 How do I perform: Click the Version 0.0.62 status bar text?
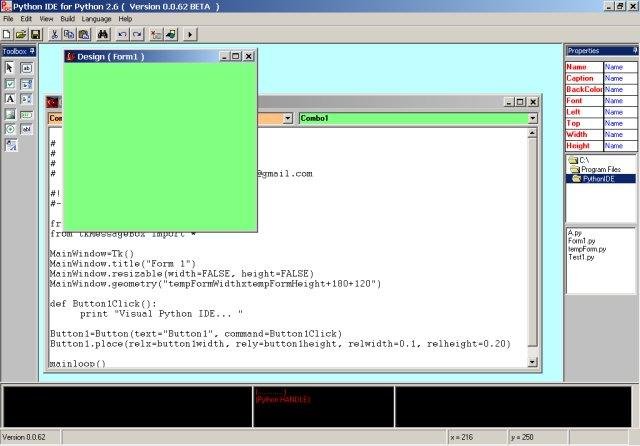24,437
